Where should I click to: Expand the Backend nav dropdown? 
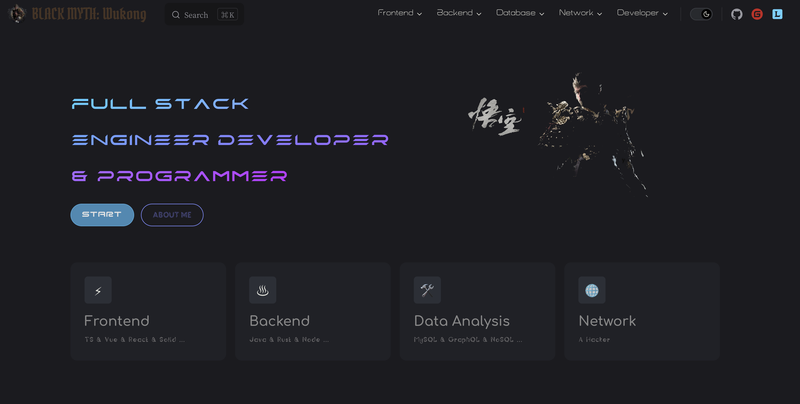click(459, 13)
